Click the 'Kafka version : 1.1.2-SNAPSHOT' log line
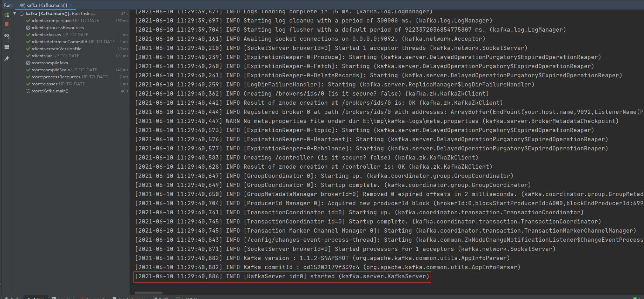The width and height of the screenshot is (644, 299). coord(323,258)
